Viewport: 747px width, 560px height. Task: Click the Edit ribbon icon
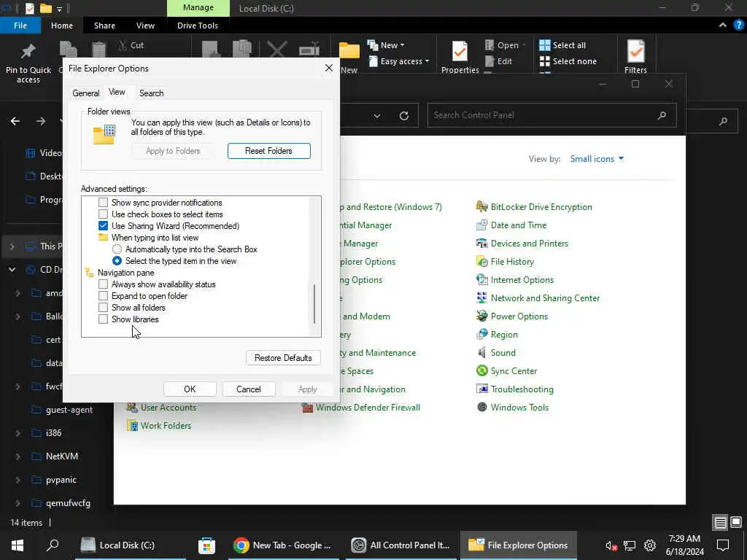[498, 61]
